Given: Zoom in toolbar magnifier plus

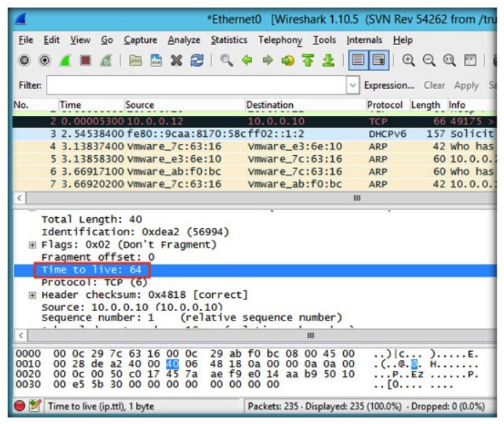Looking at the screenshot, I should click(x=409, y=60).
